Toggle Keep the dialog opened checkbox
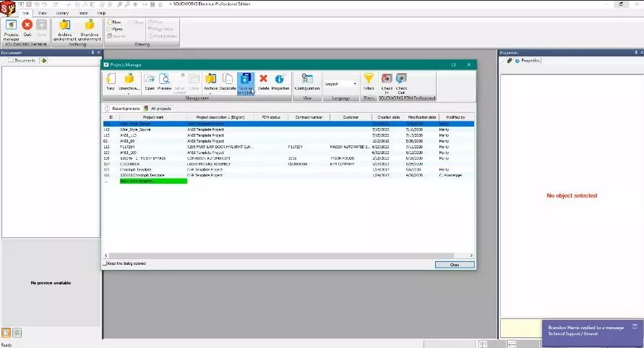The width and height of the screenshot is (644, 348). [105, 263]
